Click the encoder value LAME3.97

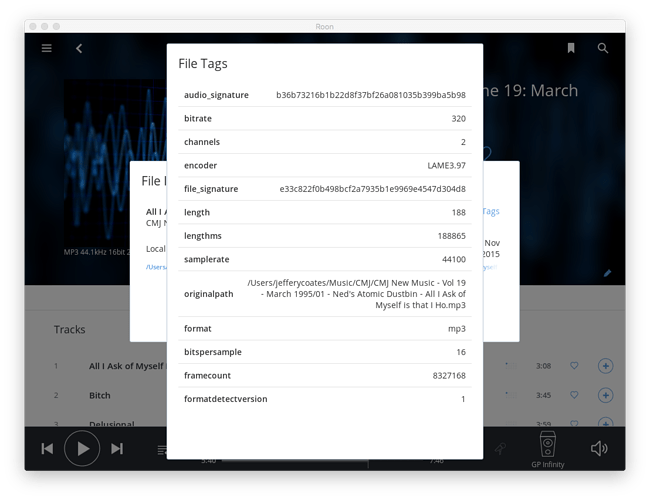[446, 165]
